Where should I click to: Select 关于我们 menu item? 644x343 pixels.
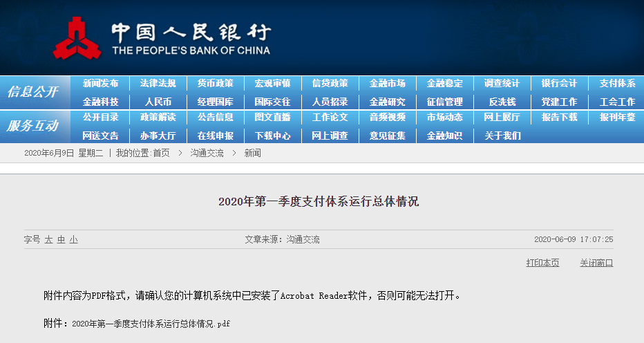coord(502,136)
